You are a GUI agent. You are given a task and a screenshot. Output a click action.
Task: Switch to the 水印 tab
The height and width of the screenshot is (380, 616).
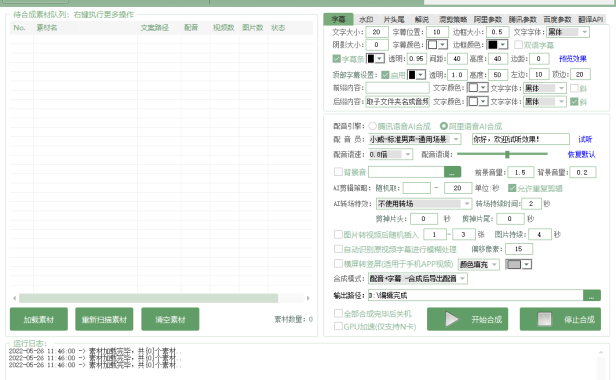366,19
